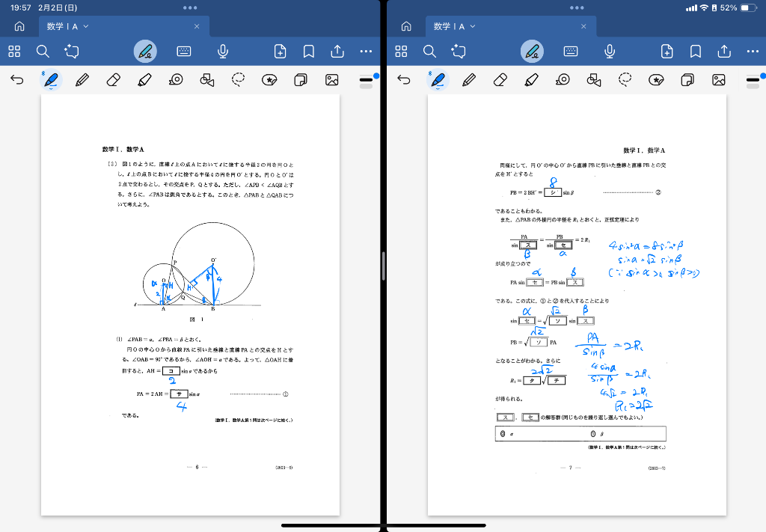The width and height of the screenshot is (766, 532).
Task: Open the shapes tool in the right pane
Action: tap(594, 79)
